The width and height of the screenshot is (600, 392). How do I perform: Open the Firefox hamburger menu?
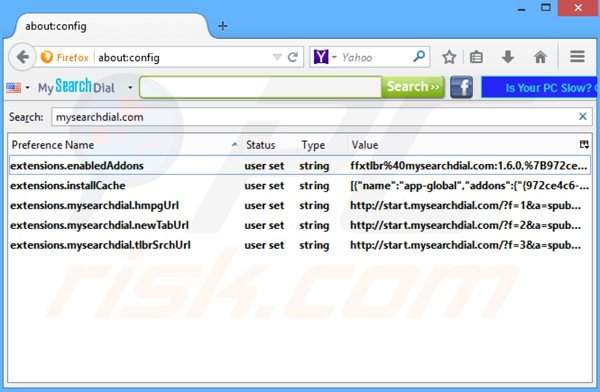[577, 57]
